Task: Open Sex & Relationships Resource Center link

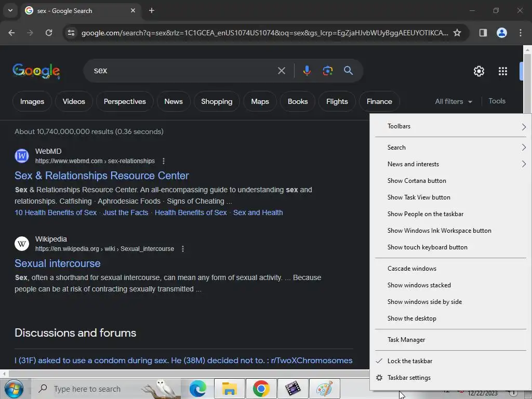Action: (101, 176)
